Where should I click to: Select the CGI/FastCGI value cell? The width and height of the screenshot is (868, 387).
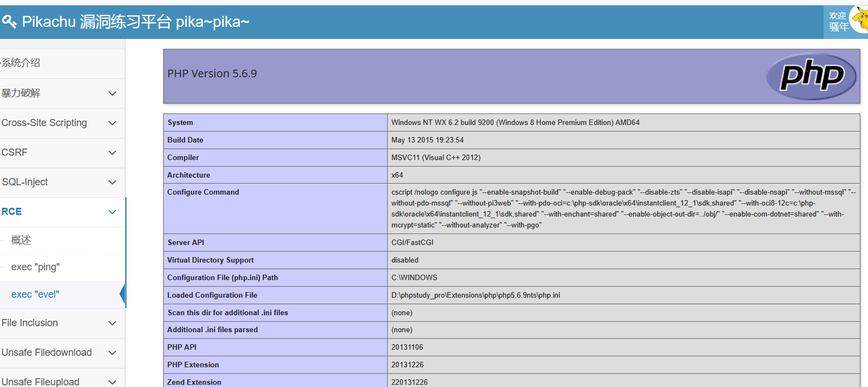(x=623, y=243)
